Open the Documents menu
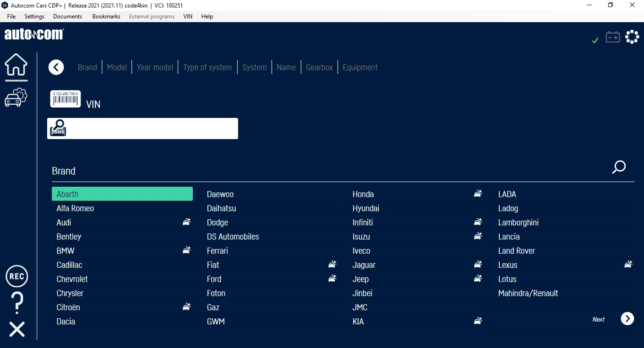644x348 pixels. coord(67,17)
